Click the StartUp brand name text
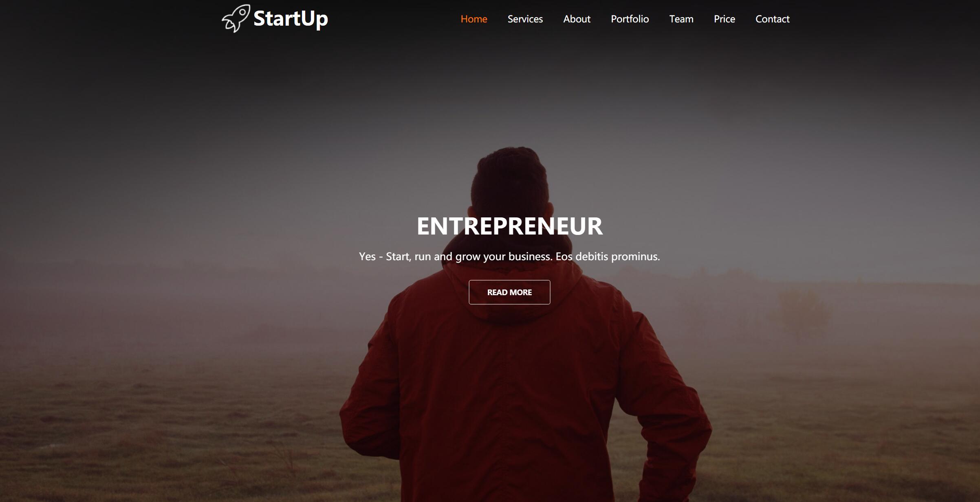The width and height of the screenshot is (980, 502). point(291,19)
